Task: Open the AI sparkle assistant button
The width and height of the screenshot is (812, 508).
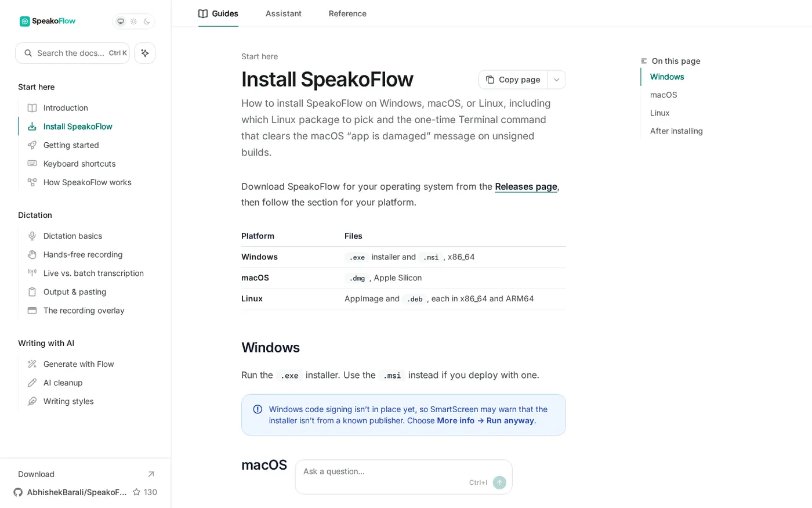Action: (x=145, y=53)
